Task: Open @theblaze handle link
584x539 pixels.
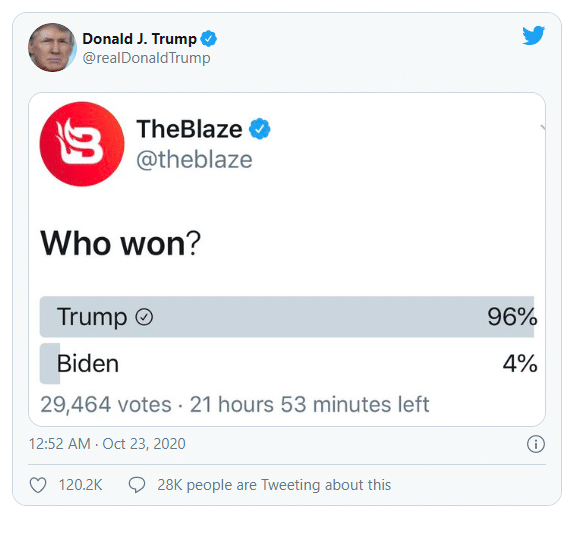Action: 194,160
